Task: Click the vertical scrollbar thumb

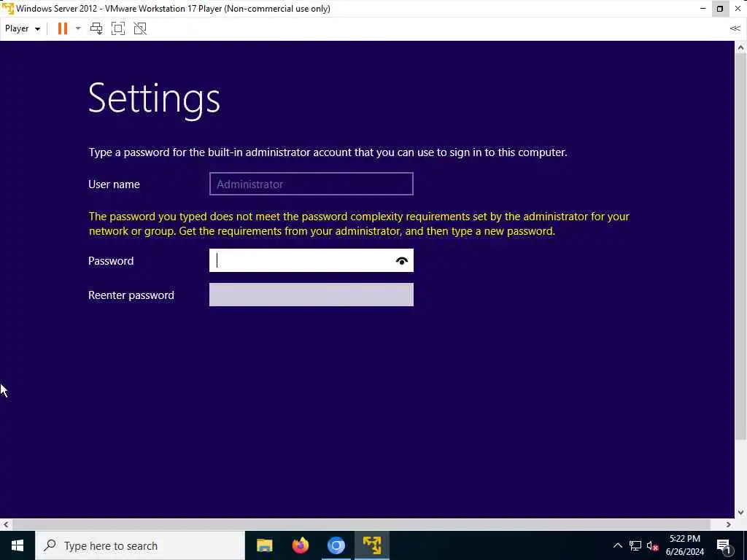Action: coord(741,245)
